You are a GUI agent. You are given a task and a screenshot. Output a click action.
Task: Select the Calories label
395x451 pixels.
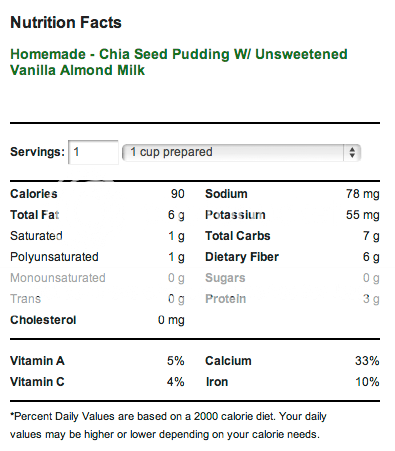coord(34,194)
